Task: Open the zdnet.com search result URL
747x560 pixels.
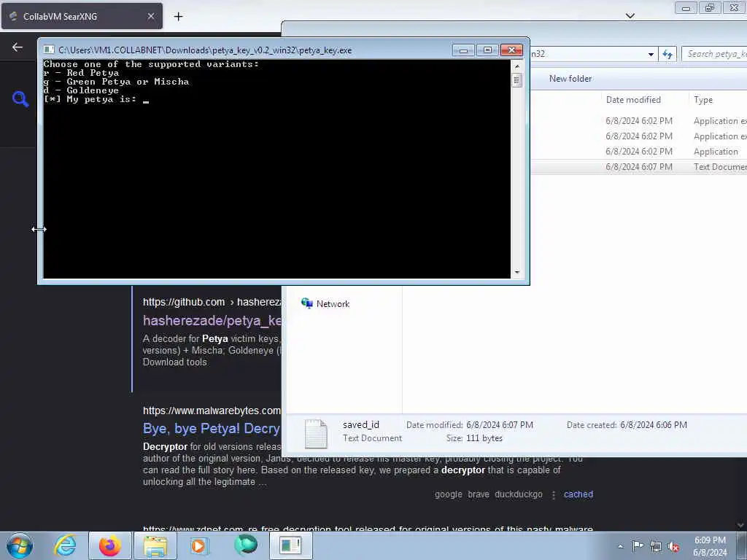Action: pyautogui.click(x=368, y=528)
